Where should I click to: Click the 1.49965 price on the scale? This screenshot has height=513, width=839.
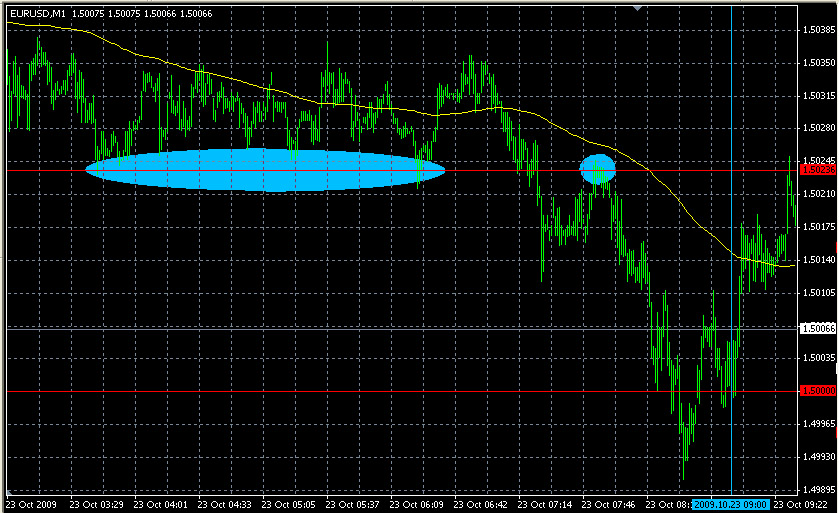pos(818,424)
